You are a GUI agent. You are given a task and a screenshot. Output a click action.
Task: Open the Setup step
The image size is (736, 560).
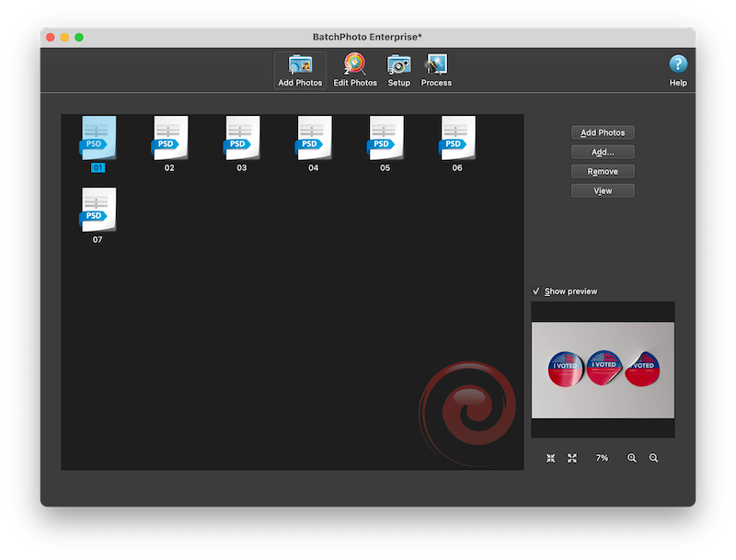point(398,71)
